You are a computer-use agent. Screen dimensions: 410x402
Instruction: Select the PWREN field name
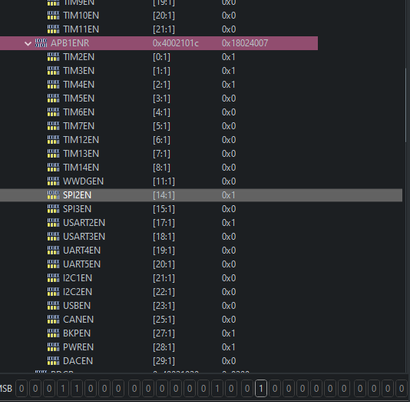pos(78,347)
